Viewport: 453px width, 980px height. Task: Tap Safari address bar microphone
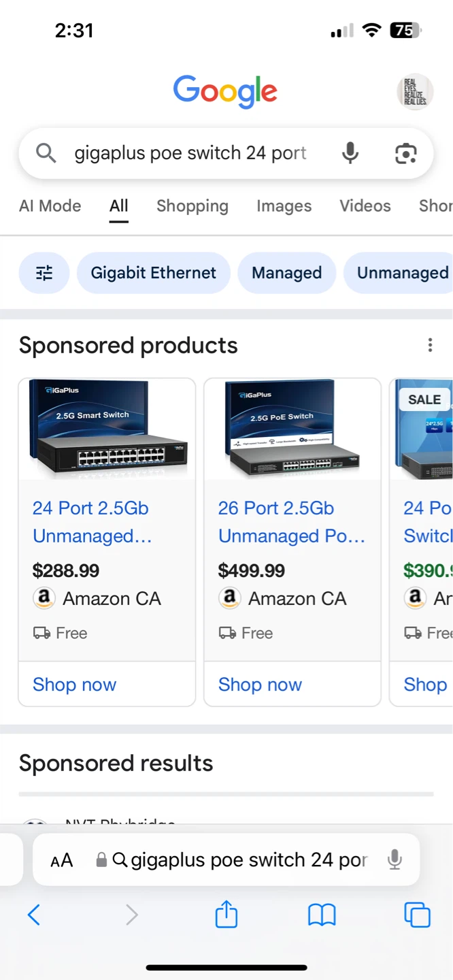[x=395, y=860]
